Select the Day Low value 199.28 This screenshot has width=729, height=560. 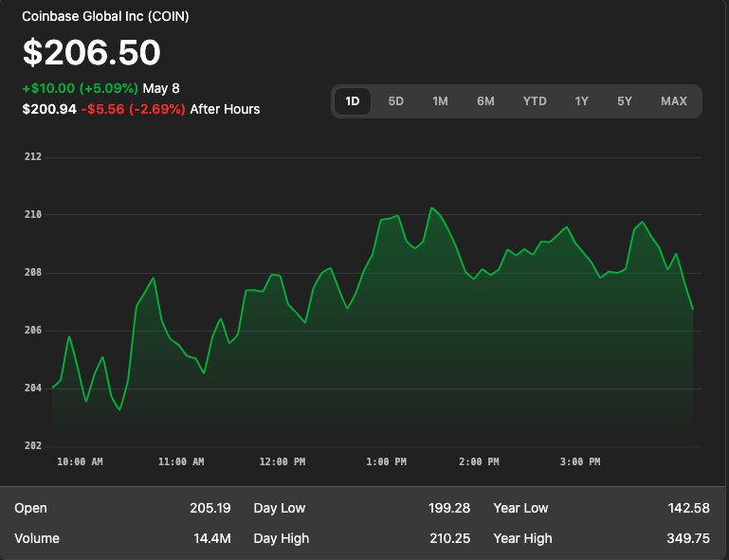click(449, 508)
